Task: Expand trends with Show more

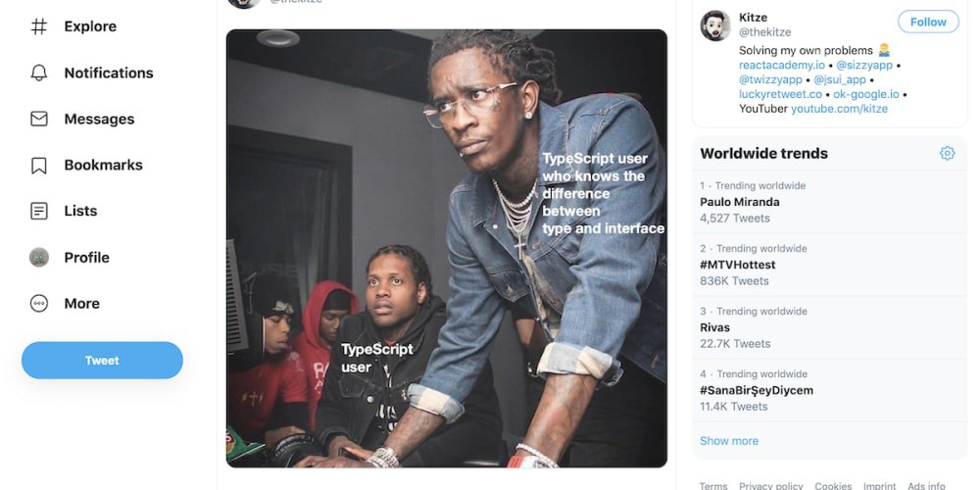Action: point(729,441)
